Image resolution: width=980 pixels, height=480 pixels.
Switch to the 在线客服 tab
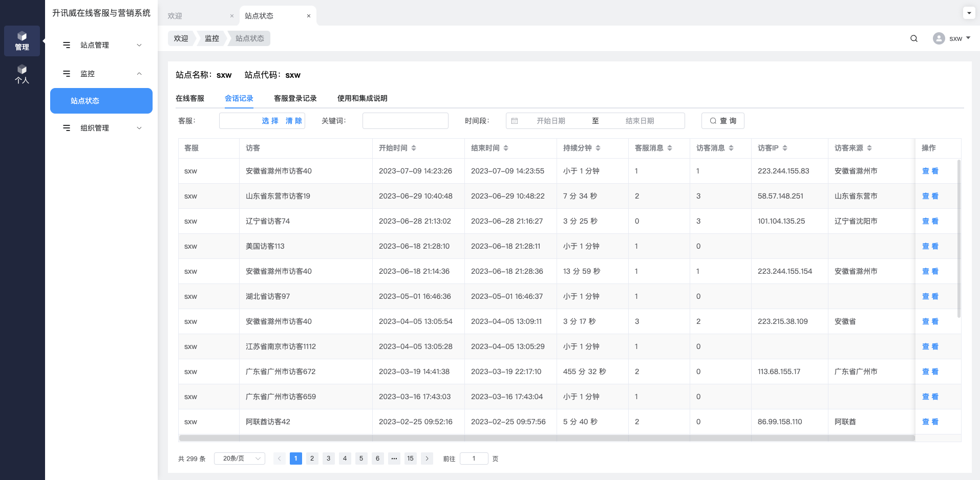click(x=190, y=98)
